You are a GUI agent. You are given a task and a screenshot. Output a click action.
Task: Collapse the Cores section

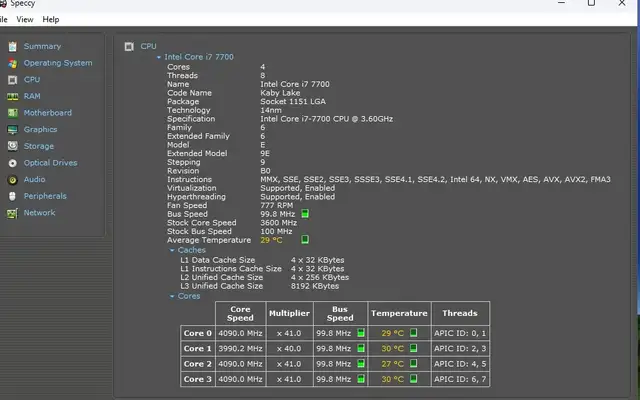pyautogui.click(x=172, y=296)
